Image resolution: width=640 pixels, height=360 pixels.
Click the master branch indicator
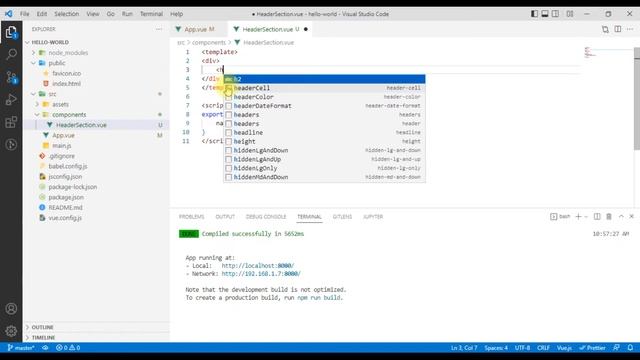[21, 348]
